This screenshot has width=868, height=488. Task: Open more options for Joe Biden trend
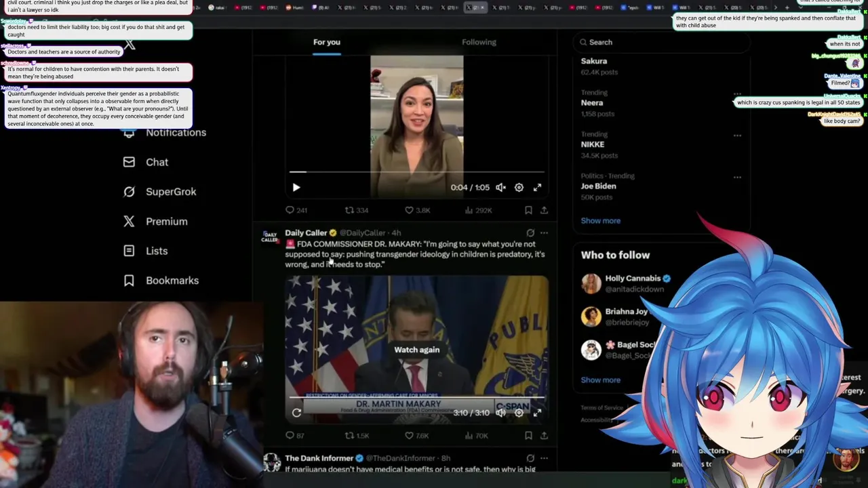737,177
